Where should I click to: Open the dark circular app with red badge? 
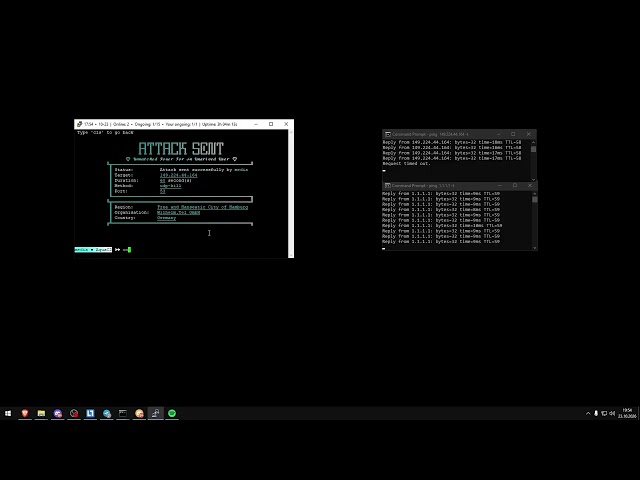click(74, 413)
